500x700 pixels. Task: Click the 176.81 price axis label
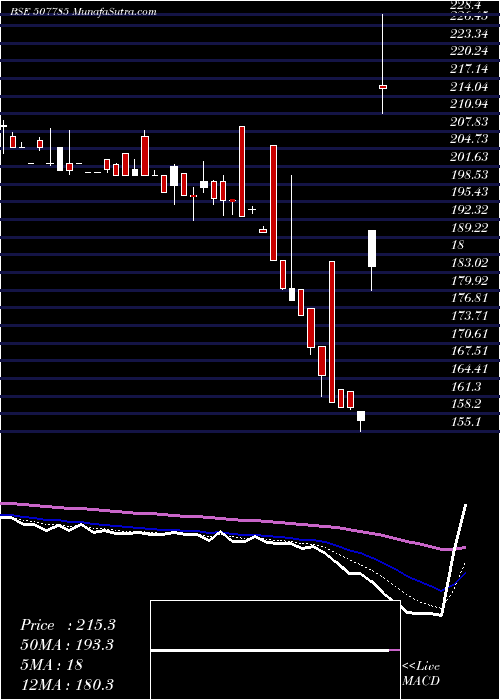pyautogui.click(x=468, y=298)
